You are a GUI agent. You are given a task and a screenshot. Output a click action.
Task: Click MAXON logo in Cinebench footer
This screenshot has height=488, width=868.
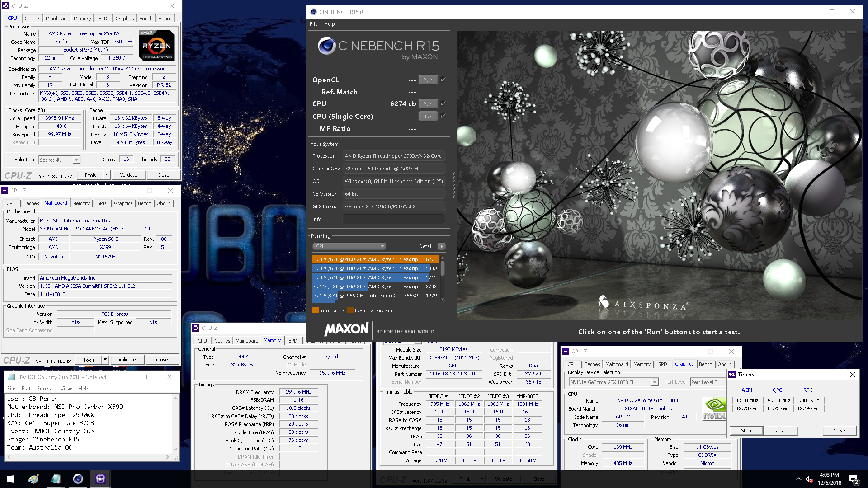346,330
